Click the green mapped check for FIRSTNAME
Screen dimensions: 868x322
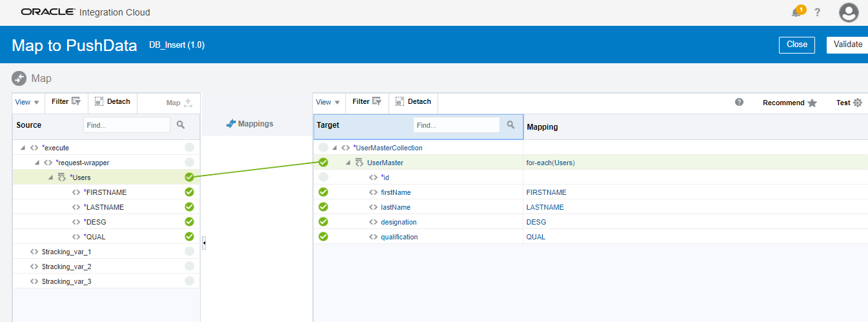(189, 192)
